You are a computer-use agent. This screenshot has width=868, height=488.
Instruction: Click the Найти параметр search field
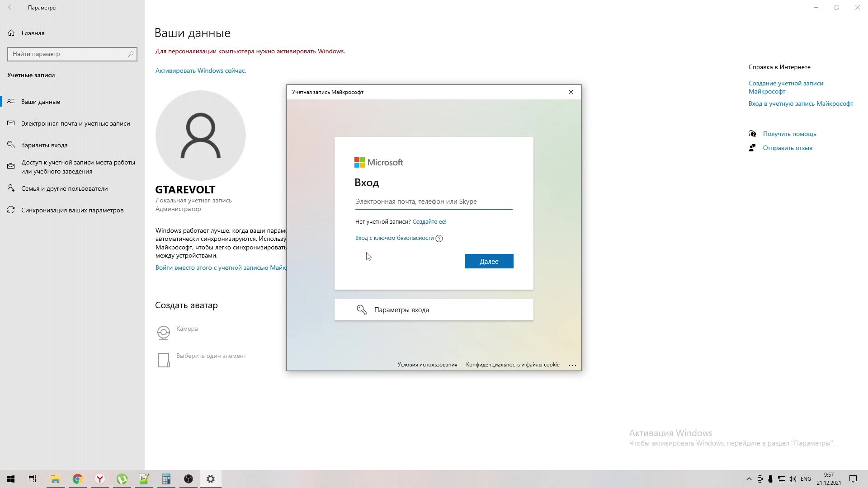click(72, 54)
